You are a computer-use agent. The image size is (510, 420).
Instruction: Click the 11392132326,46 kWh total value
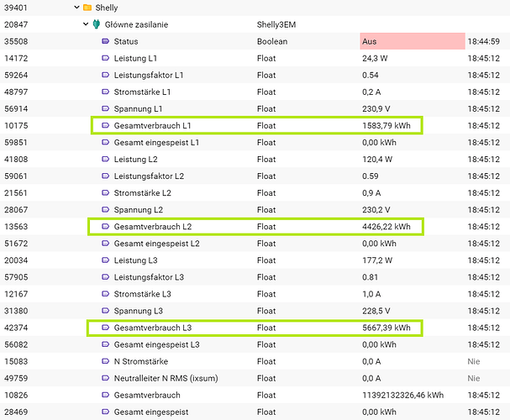point(403,396)
